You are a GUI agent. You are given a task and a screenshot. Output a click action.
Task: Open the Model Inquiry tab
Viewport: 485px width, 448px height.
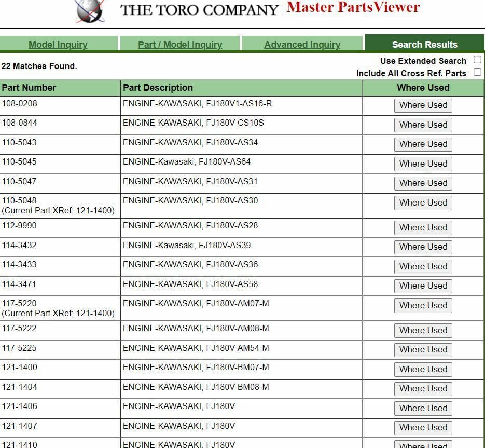point(58,45)
